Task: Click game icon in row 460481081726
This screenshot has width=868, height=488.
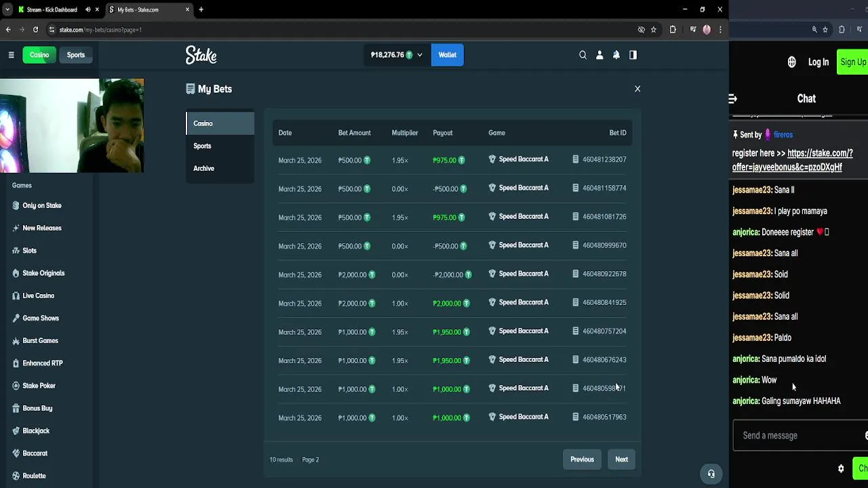Action: (492, 216)
